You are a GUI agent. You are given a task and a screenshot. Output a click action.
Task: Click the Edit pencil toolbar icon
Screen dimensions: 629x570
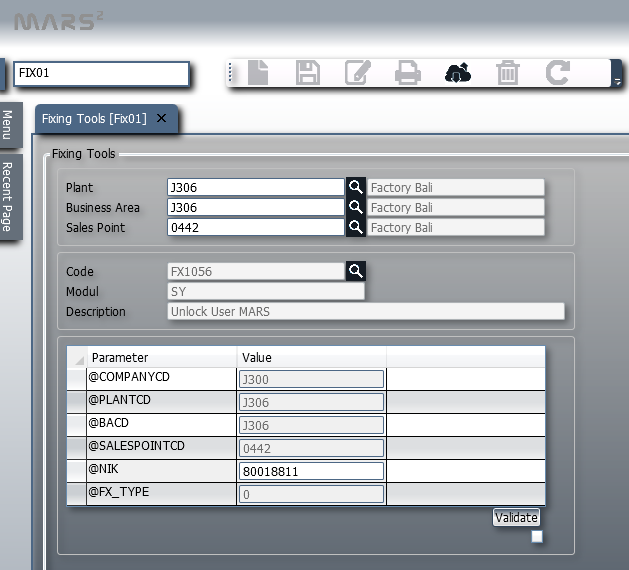(357, 73)
